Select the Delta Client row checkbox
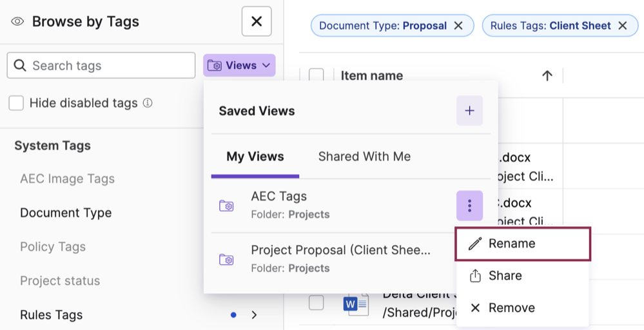The image size is (644, 330). (x=316, y=302)
